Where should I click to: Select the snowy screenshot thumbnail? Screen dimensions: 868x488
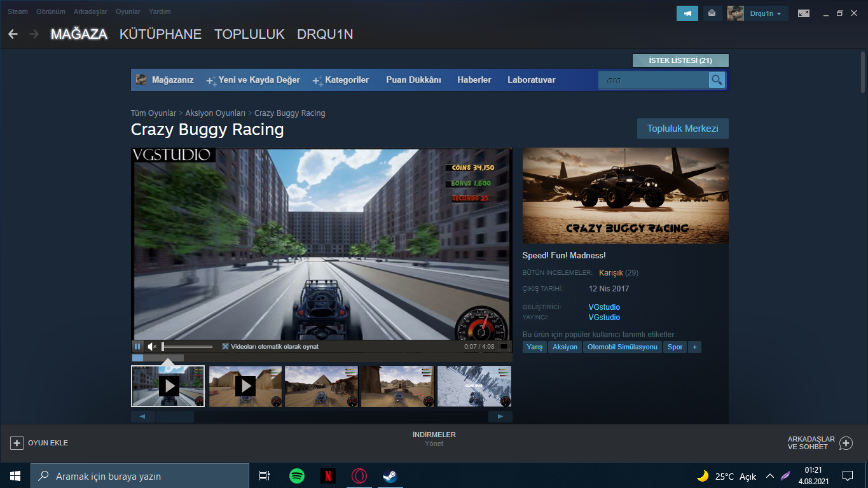click(x=474, y=386)
